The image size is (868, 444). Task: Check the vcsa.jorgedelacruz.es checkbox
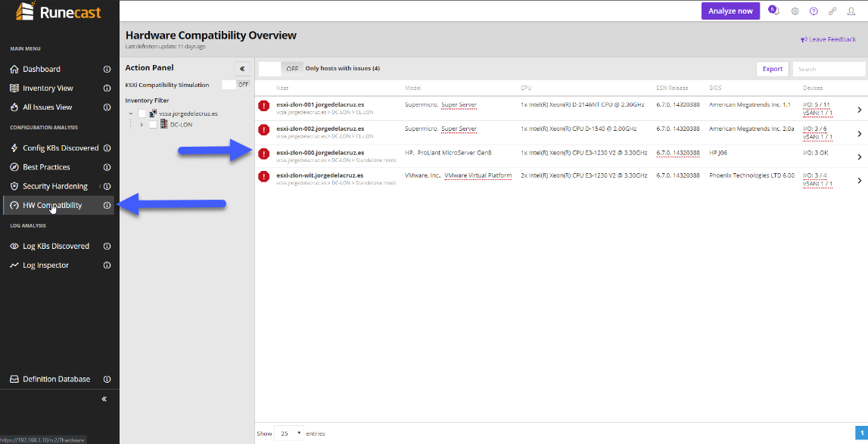[x=142, y=113]
